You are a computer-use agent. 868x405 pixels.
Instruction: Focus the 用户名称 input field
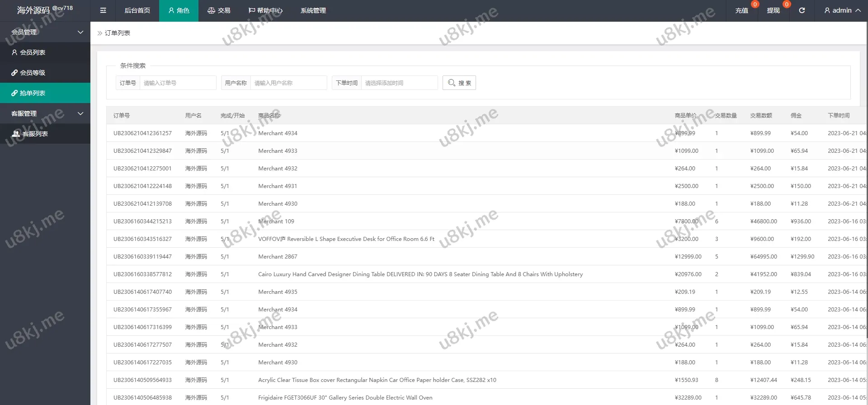click(288, 83)
